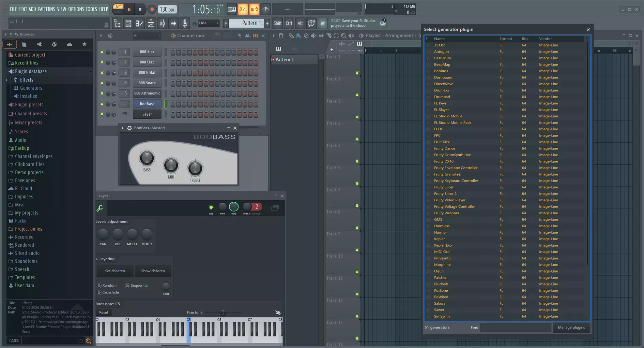This screenshot has height=348, width=644.
Task: Click the Reset root note button
Action: tap(104, 313)
